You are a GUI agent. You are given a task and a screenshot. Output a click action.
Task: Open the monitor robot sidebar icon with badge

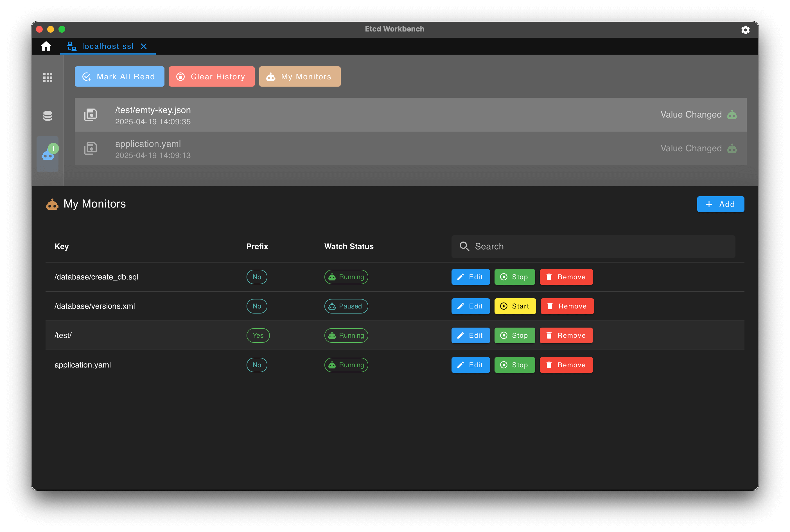click(x=48, y=154)
